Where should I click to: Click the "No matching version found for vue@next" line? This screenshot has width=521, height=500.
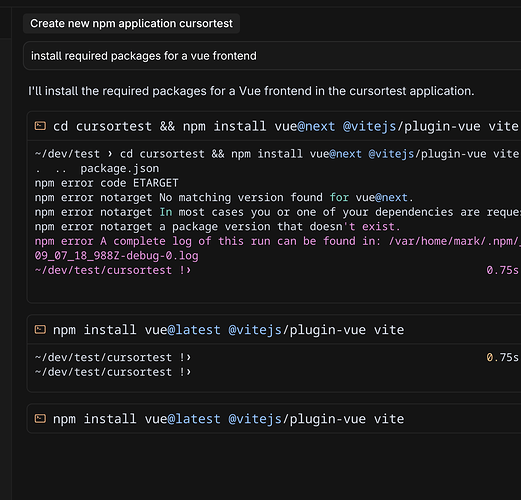224,198
